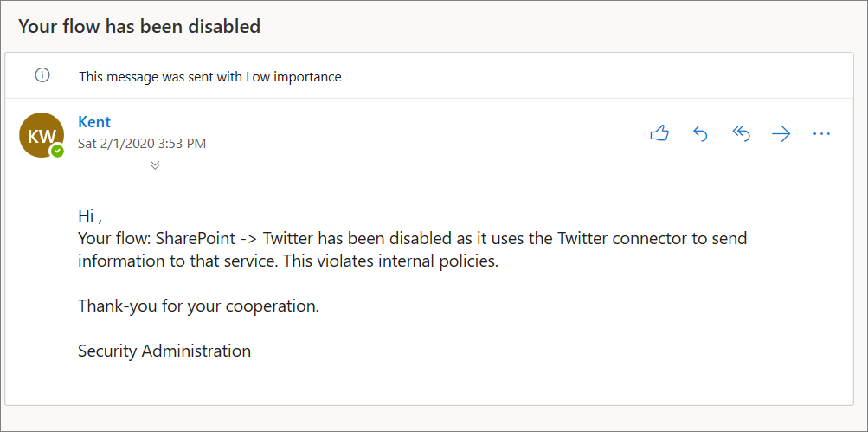Click the green presence status badge

(57, 151)
